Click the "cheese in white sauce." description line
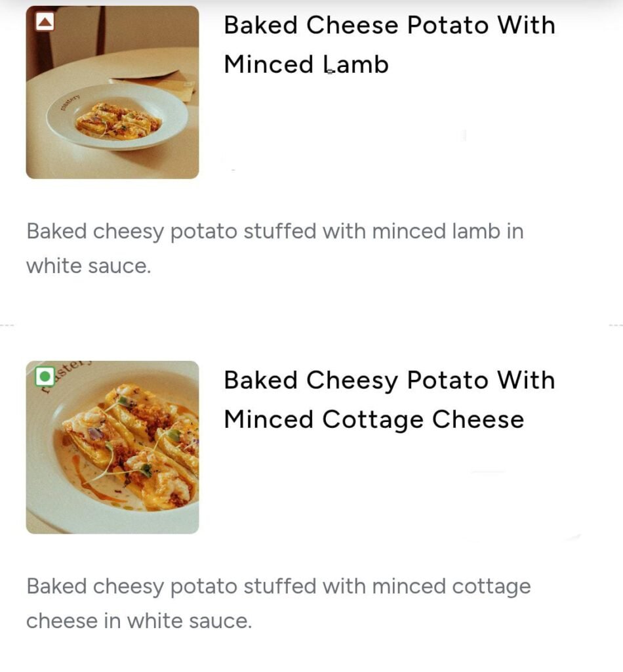 click(x=138, y=621)
